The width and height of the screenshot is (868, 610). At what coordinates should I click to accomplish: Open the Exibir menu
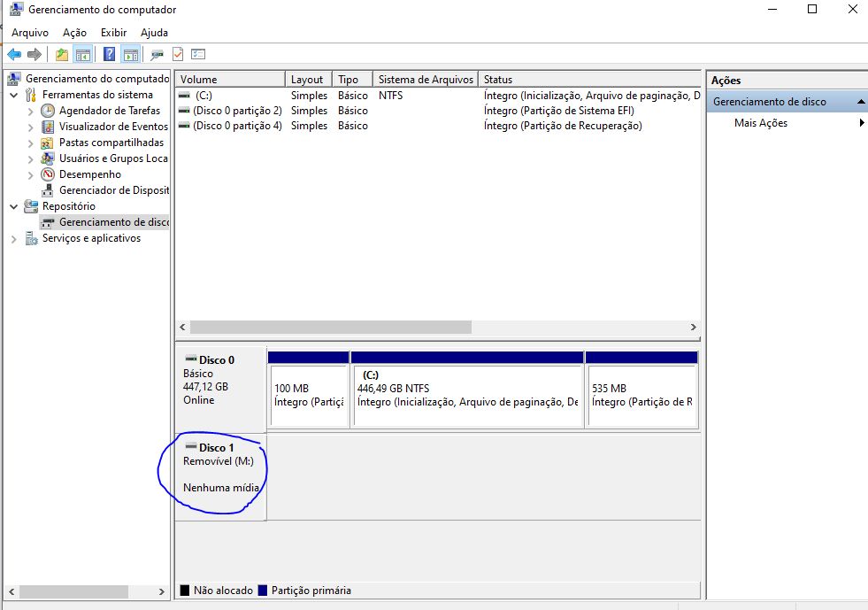pos(113,33)
